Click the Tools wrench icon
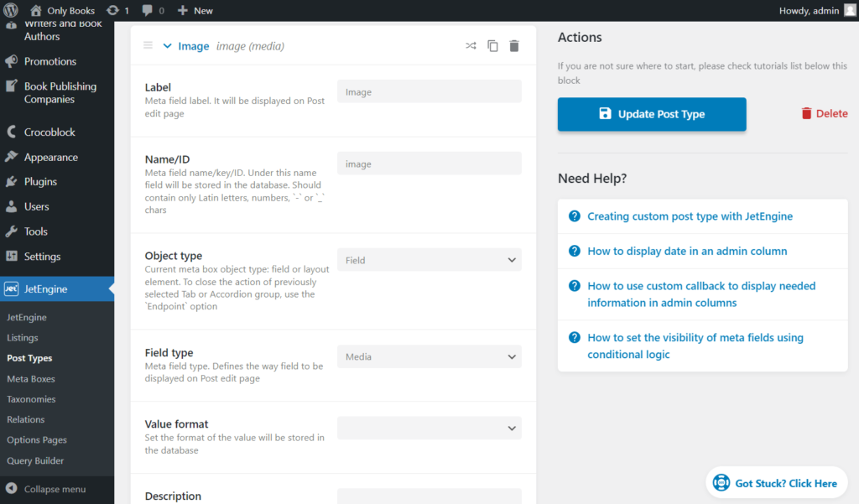 click(x=12, y=231)
